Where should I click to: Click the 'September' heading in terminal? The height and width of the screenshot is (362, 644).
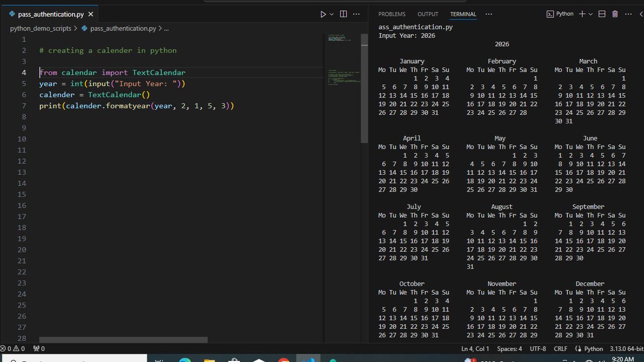tap(588, 206)
